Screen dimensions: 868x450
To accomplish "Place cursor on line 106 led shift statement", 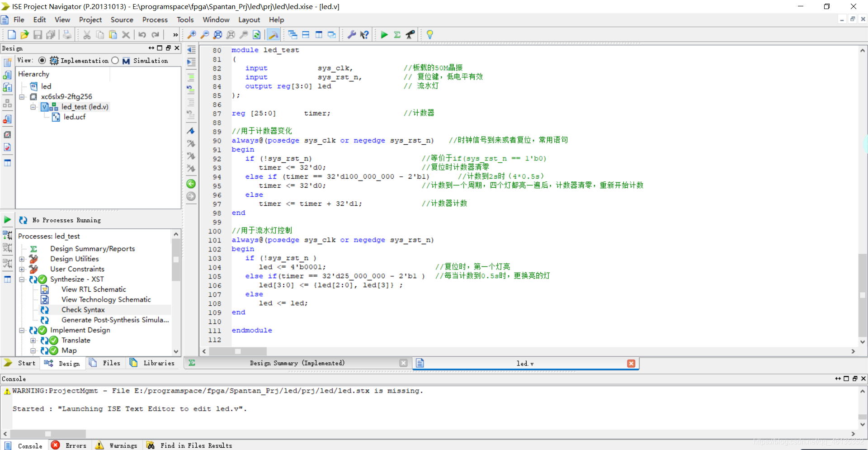I will [x=330, y=285].
